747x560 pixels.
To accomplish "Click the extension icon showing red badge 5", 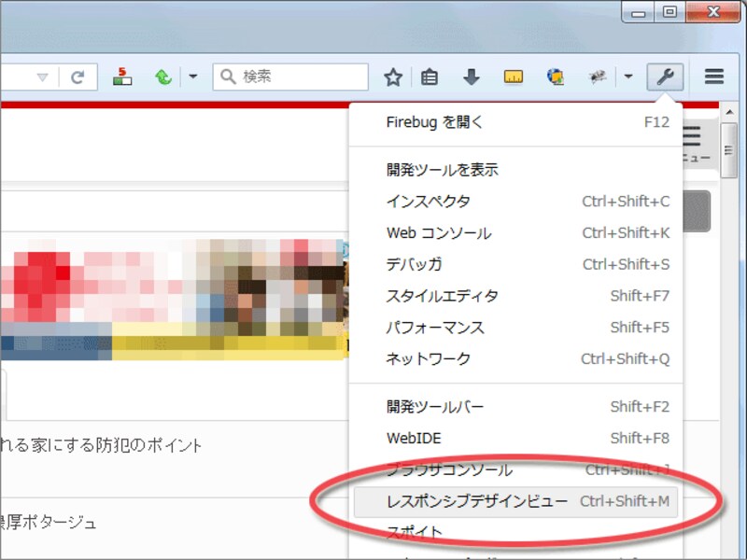I will (122, 77).
